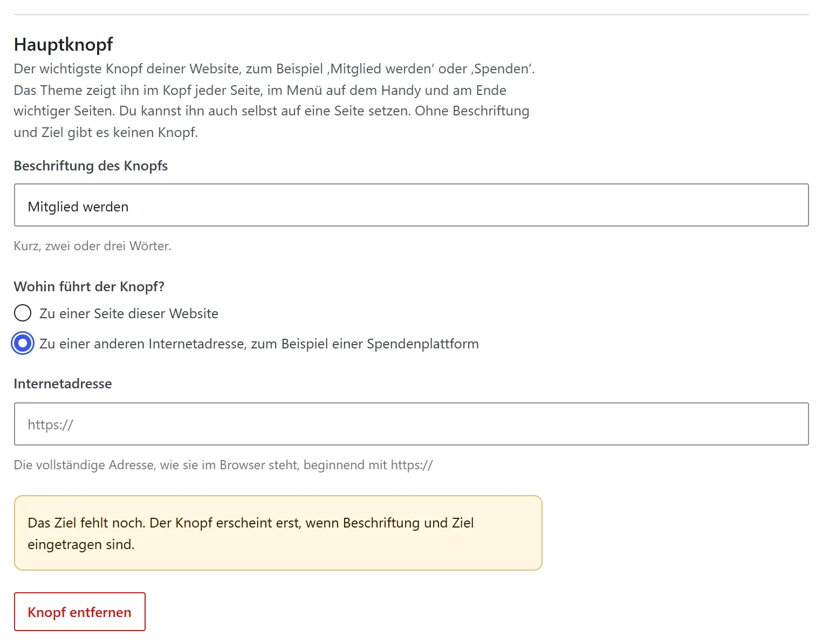Image resolution: width=822 pixels, height=644 pixels.
Task: Click the 'Beschriftung des Knopfs' label
Action: pyautogui.click(x=91, y=166)
